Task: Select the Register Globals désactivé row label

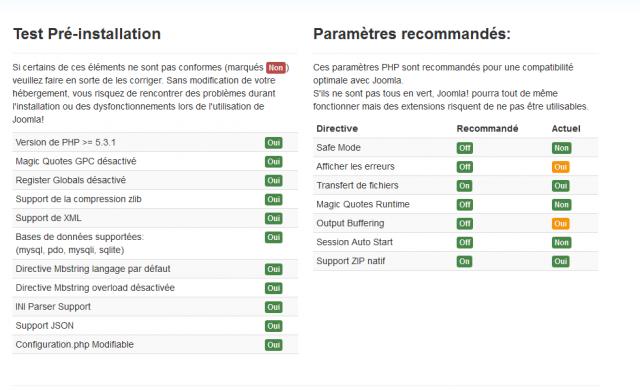Action: point(71,180)
